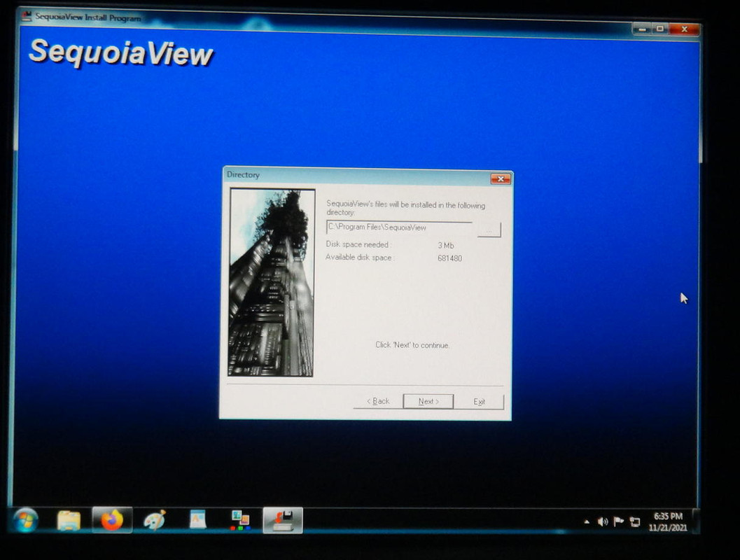Screen dimensions: 740x560
Task: Open the network tray icon
Action: [x=635, y=521]
